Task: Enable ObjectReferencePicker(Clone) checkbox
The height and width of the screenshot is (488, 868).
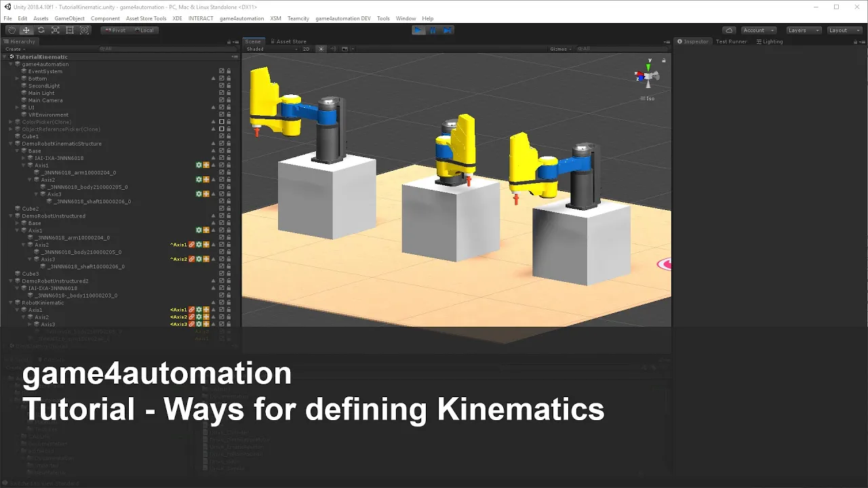Action: [221, 129]
